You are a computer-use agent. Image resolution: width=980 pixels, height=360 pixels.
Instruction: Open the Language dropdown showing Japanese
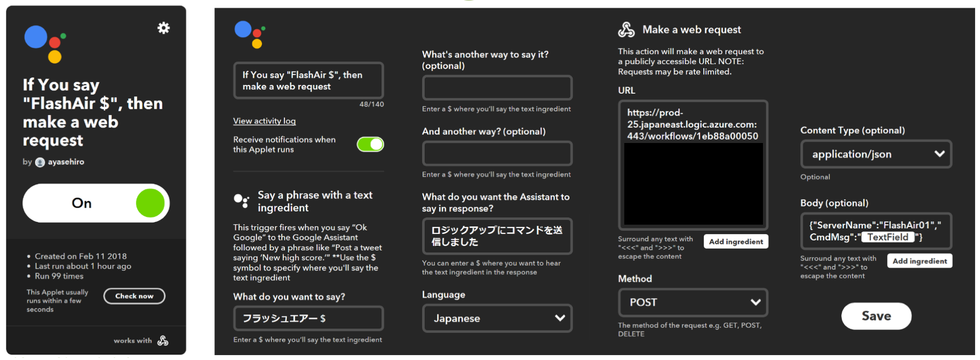(497, 318)
